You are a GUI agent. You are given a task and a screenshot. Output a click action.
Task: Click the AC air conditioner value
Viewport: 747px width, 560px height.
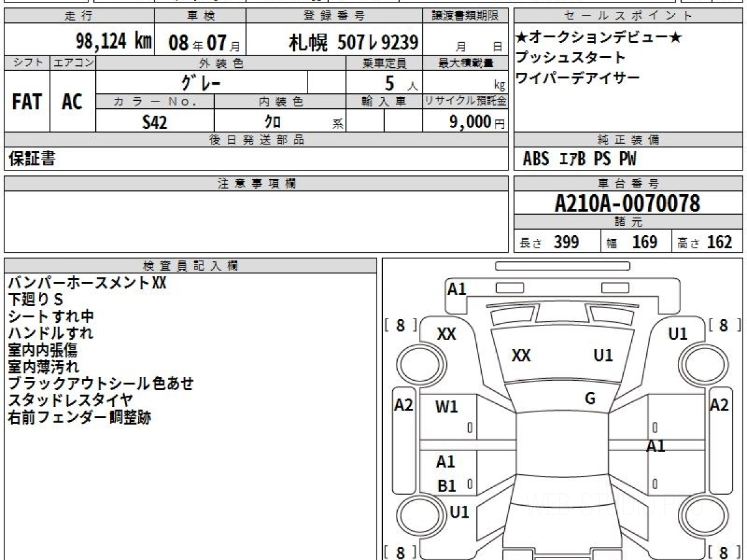tap(72, 101)
